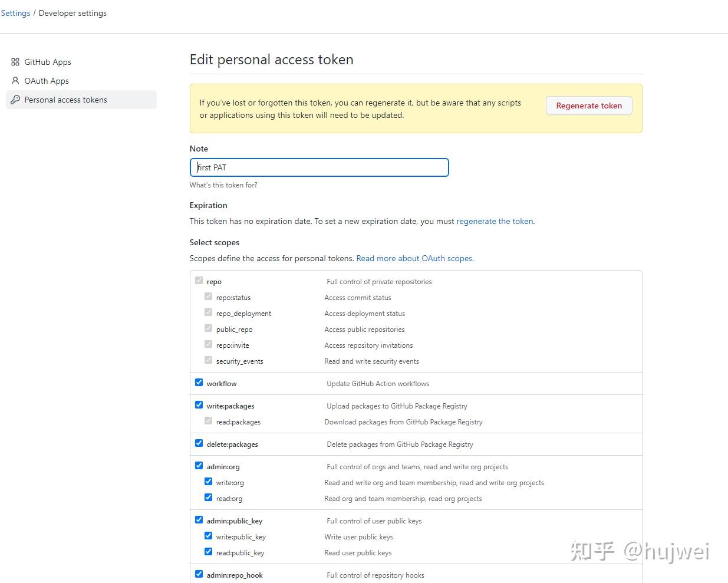Click the What's this token for link
The width and height of the screenshot is (728, 583).
[x=223, y=185]
